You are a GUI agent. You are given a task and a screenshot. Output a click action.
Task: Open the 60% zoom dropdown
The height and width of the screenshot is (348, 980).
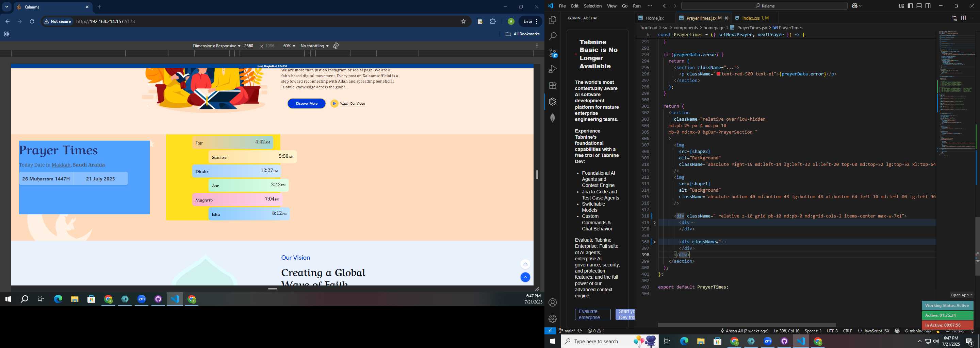tap(289, 46)
